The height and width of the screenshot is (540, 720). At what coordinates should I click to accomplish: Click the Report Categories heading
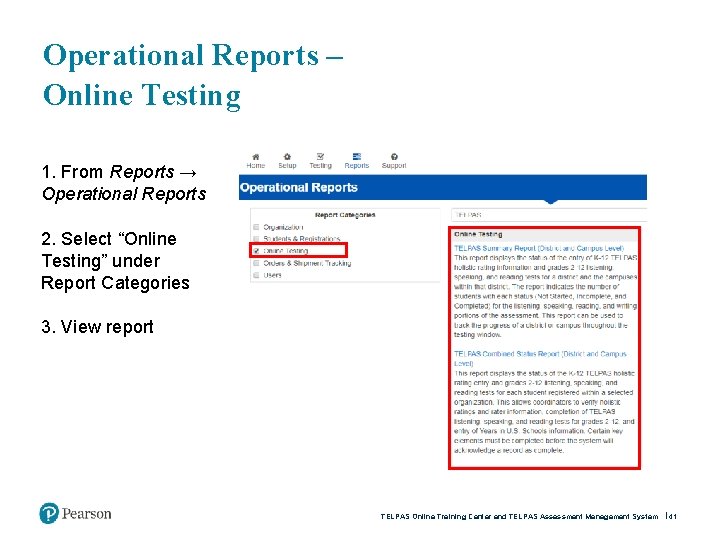point(345,215)
